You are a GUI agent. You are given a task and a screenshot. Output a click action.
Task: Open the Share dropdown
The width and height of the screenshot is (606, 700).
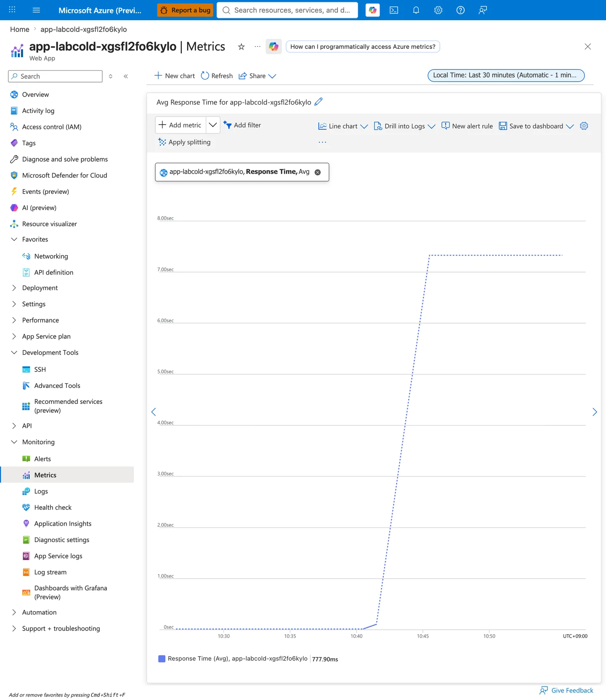tap(257, 76)
